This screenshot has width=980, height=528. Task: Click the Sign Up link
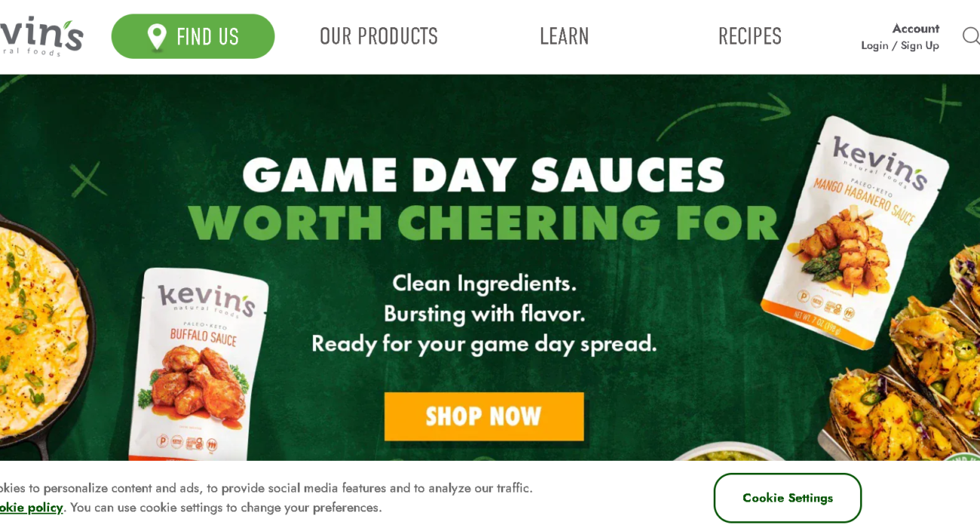pos(920,45)
